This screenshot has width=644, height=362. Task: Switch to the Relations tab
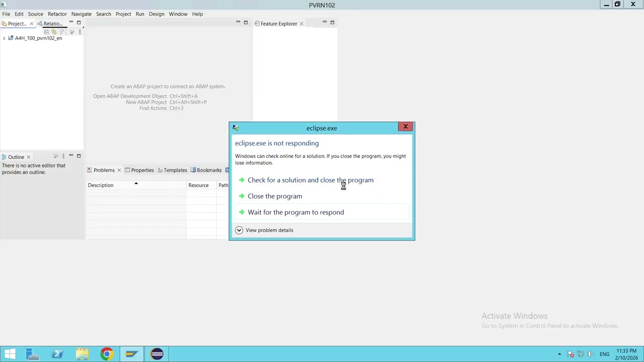(x=50, y=24)
